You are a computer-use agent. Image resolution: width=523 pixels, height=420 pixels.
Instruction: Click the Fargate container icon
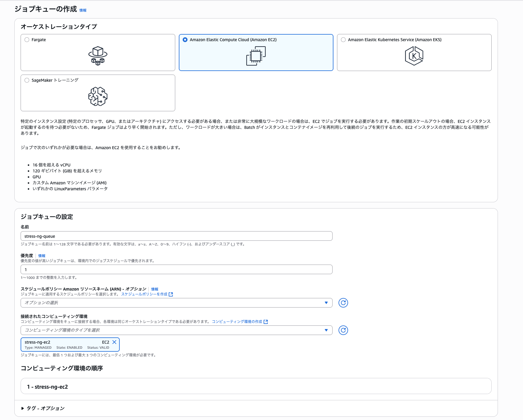[98, 56]
